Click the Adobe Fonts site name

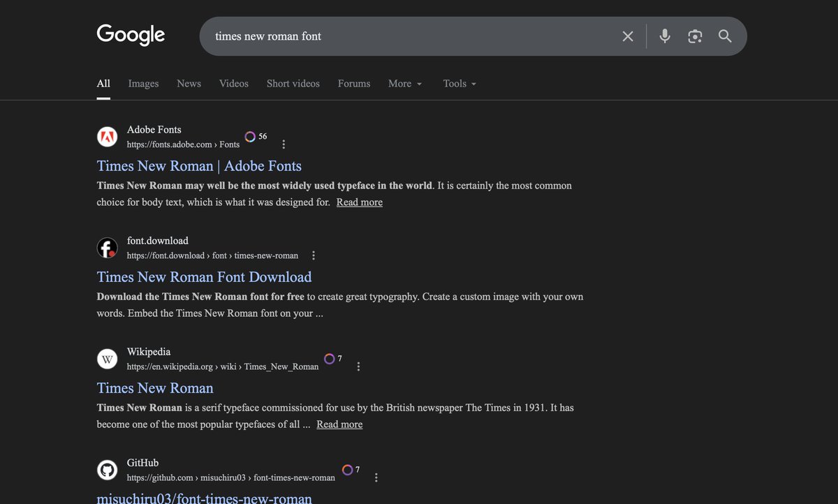click(x=154, y=130)
